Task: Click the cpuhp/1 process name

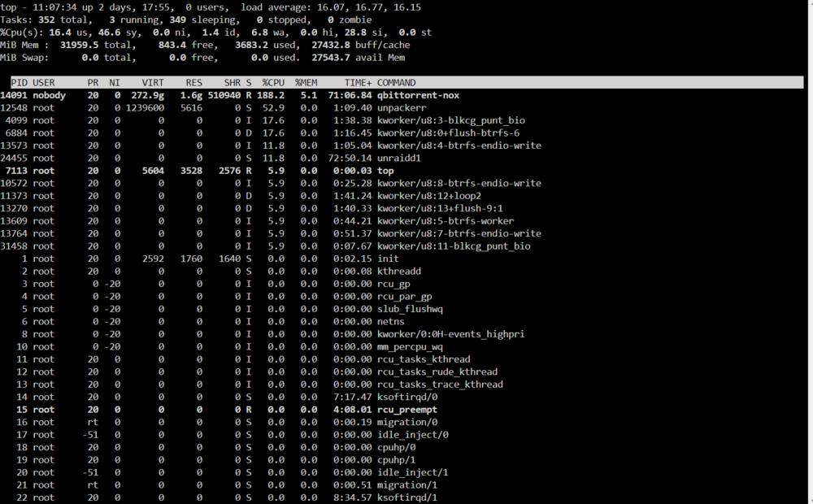Action: 396,460
